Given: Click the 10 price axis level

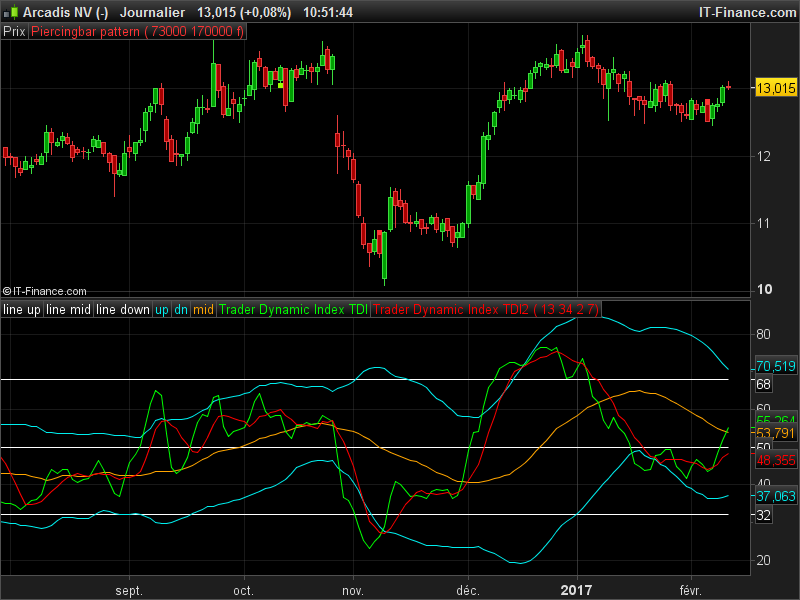Looking at the screenshot, I should pos(764,289).
